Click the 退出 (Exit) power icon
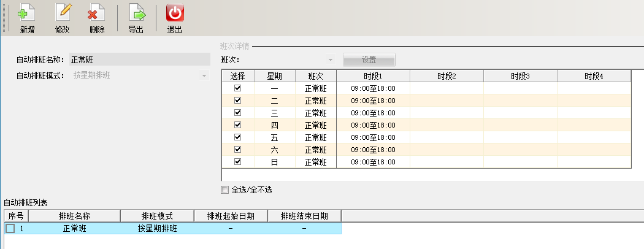The height and width of the screenshot is (249, 644). (175, 13)
